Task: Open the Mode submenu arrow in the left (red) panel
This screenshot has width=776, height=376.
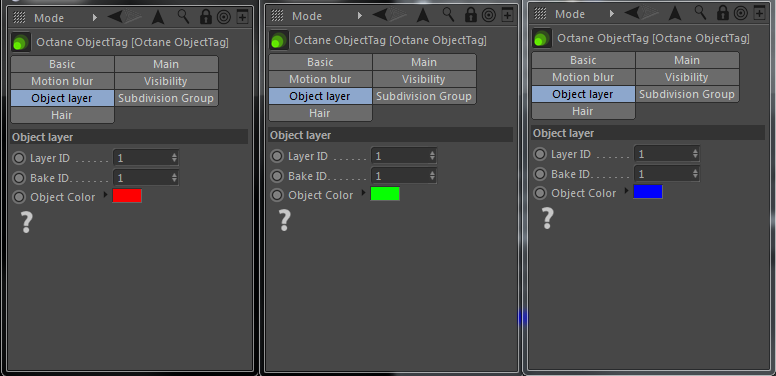Action: 95,18
